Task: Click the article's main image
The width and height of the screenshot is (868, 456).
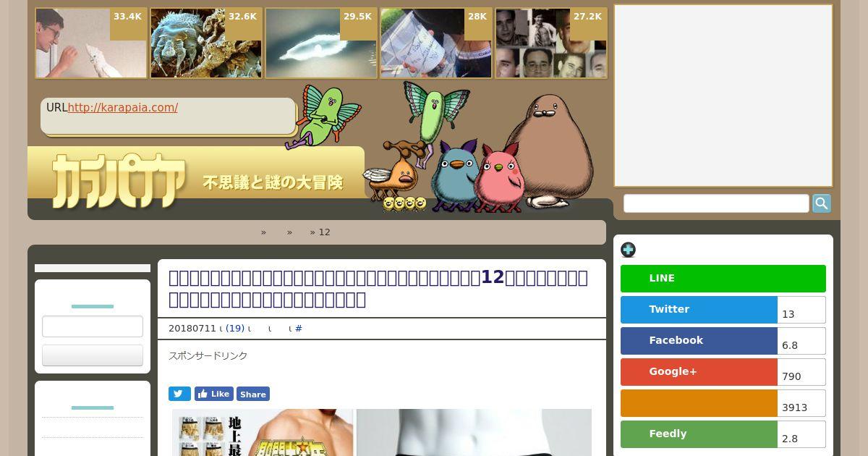Action: [382, 433]
